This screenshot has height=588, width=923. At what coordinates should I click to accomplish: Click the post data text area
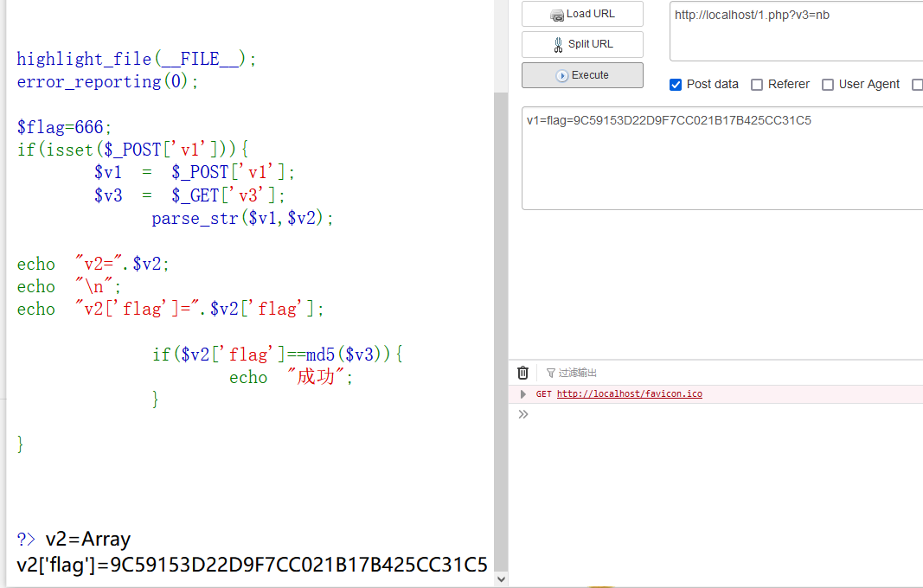click(722, 158)
